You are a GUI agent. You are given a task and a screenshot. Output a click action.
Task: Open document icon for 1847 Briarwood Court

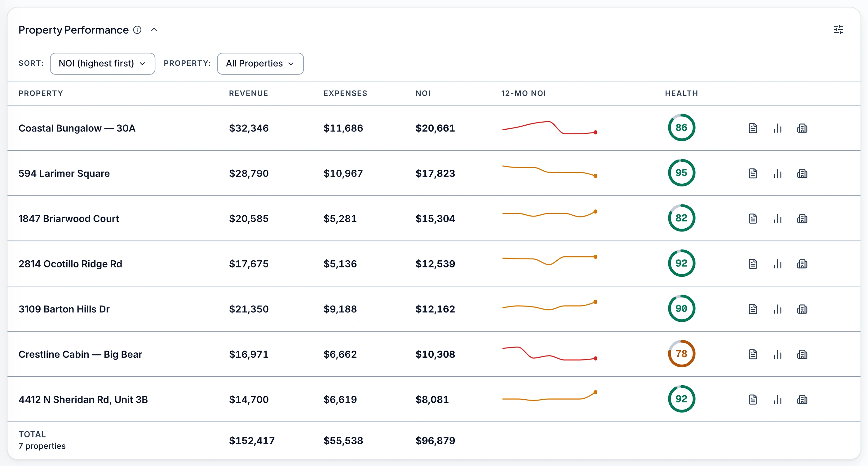click(753, 218)
